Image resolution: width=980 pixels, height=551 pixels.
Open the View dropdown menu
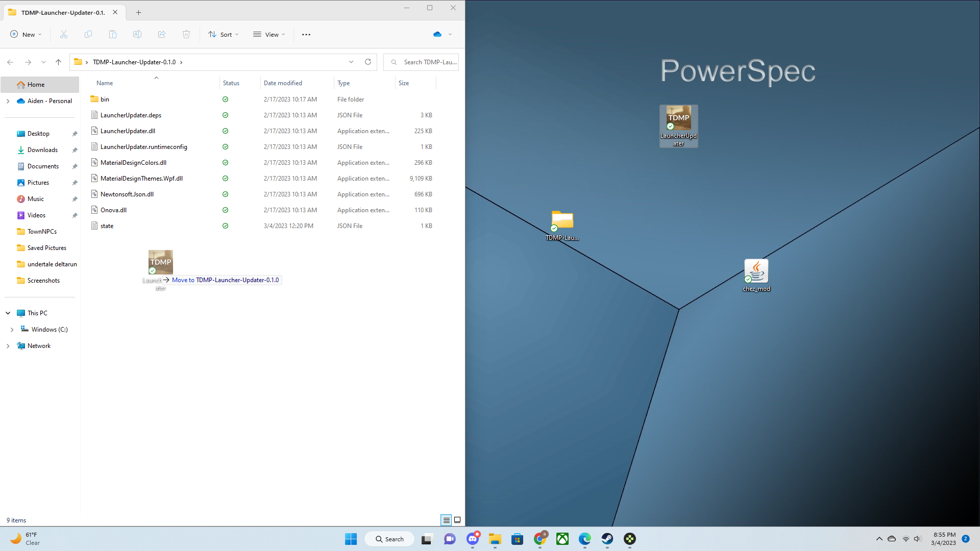pyautogui.click(x=269, y=34)
